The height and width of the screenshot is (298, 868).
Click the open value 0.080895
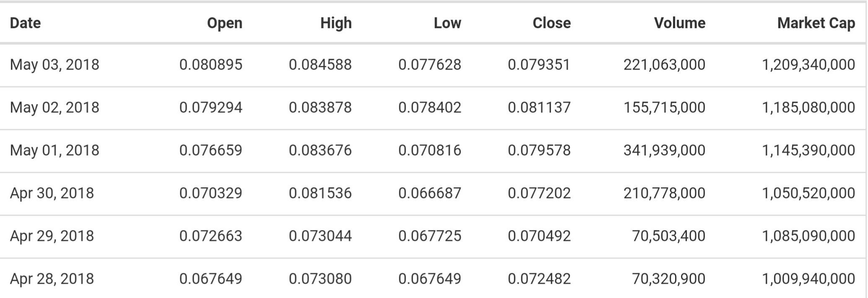point(211,65)
